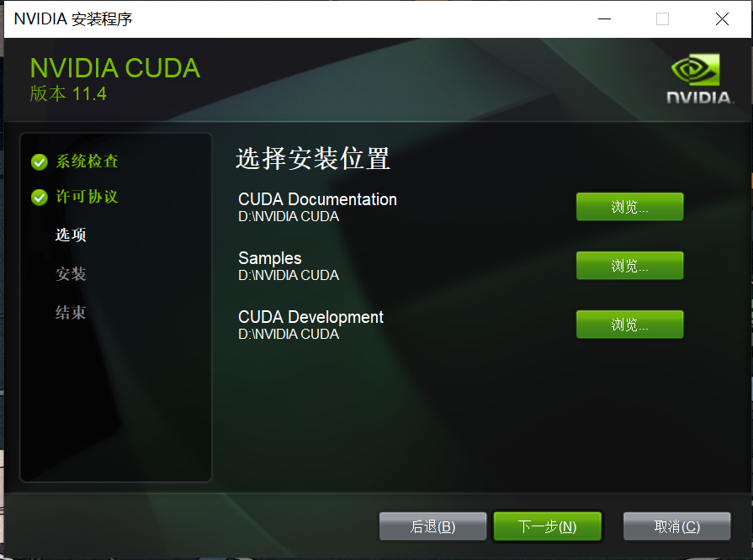This screenshot has height=560, width=753.
Task: Select the 许可协议 step in sidebar
Action: (87, 196)
